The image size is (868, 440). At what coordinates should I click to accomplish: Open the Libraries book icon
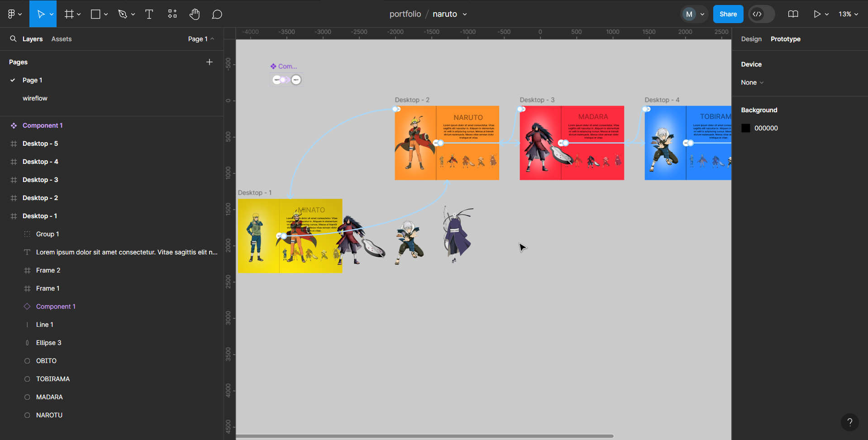793,14
